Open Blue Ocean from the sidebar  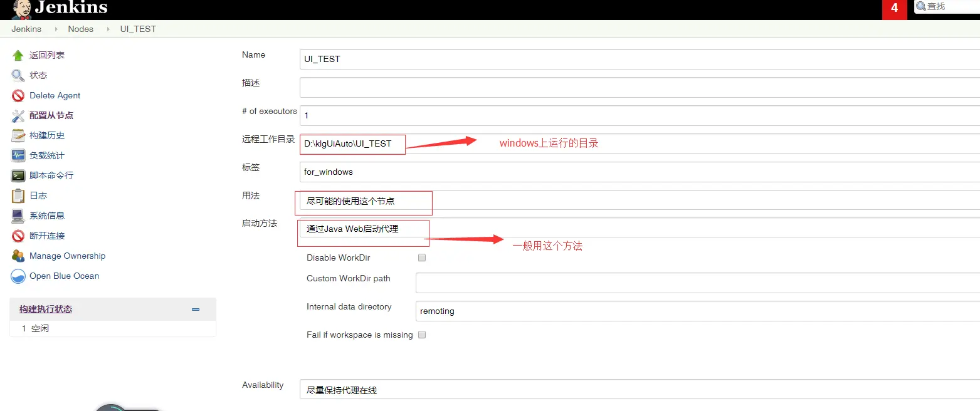tap(64, 276)
